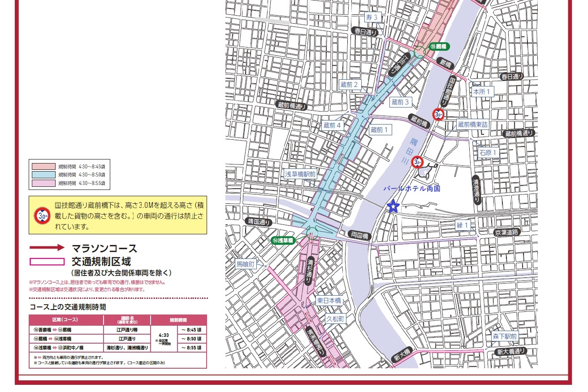Click the 蔵前3 intersection label
Viewport: 588px width, 392px height.
400,102
